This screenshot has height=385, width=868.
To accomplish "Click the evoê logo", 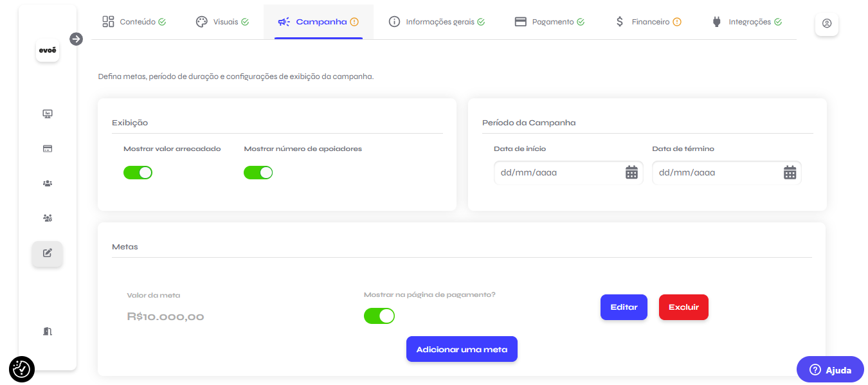I will coord(48,51).
